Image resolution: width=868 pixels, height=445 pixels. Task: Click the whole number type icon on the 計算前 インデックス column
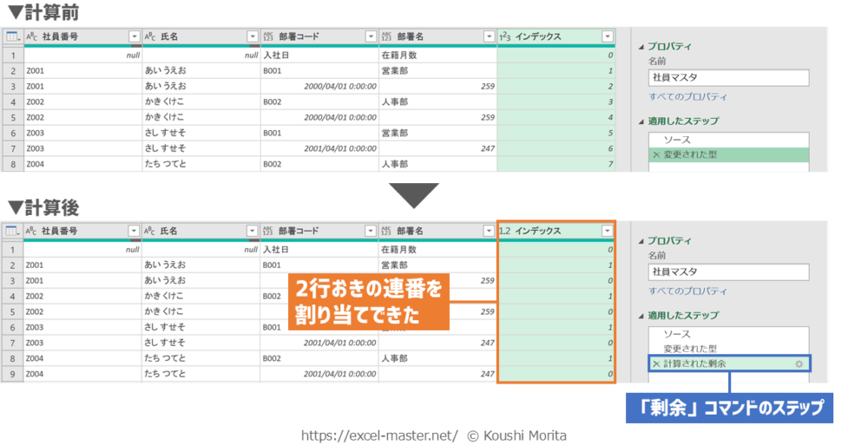click(x=504, y=36)
